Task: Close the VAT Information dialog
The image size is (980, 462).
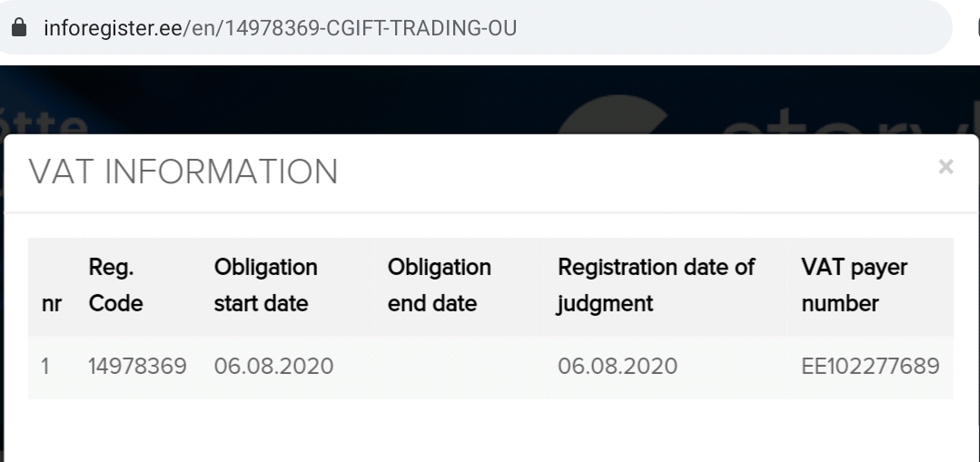Action: click(945, 167)
